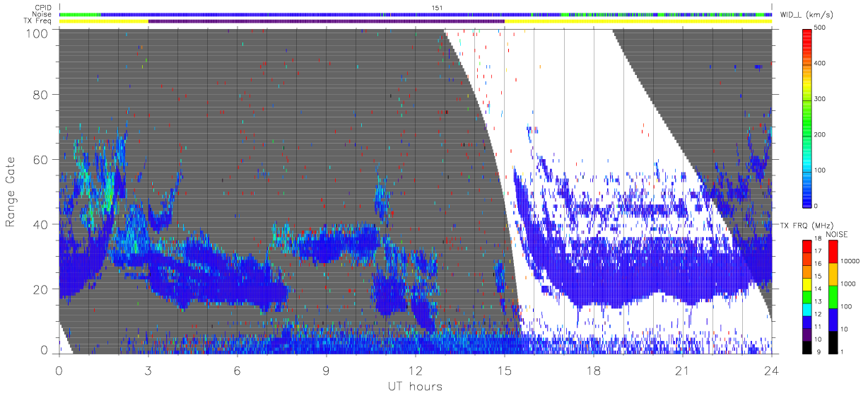The image size is (868, 401).
Task: Click the 16 MHz tick on TX FRQ legend
Action: pos(817,265)
